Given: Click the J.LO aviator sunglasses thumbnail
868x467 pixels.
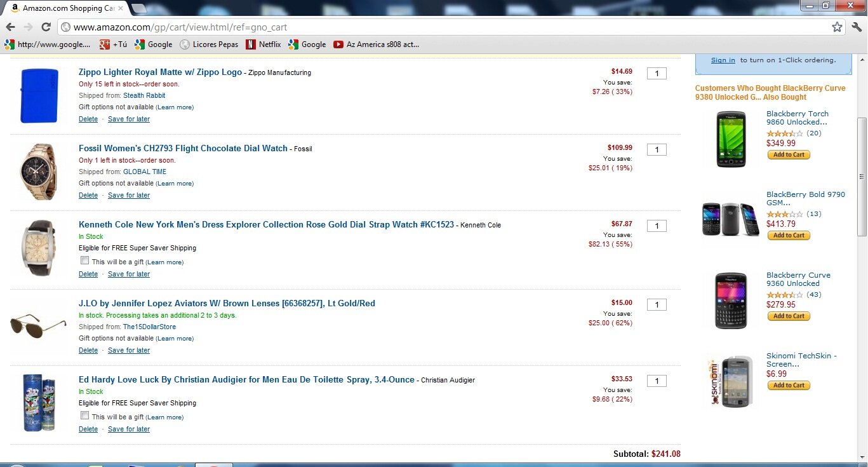Looking at the screenshot, I should coord(39,326).
